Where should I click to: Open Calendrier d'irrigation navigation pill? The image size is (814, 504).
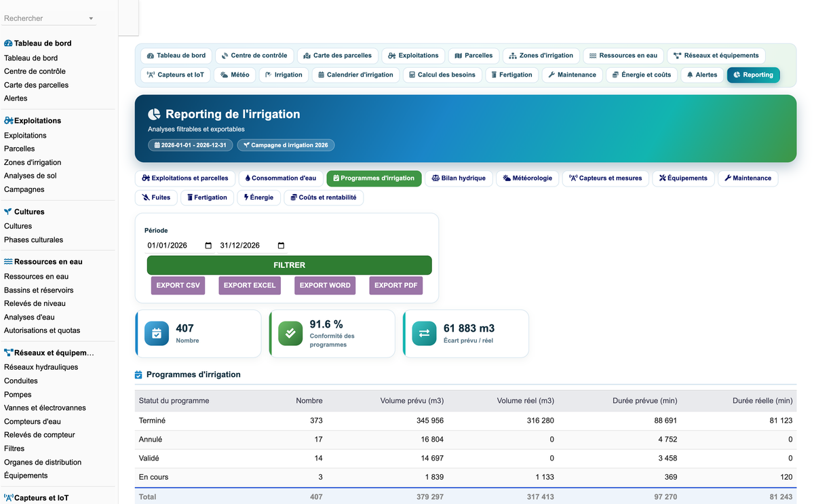pyautogui.click(x=355, y=75)
